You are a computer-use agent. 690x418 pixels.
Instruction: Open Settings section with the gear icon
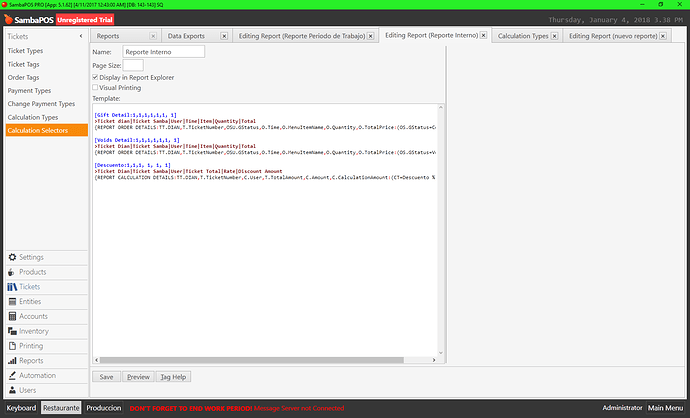pyautogui.click(x=12, y=257)
